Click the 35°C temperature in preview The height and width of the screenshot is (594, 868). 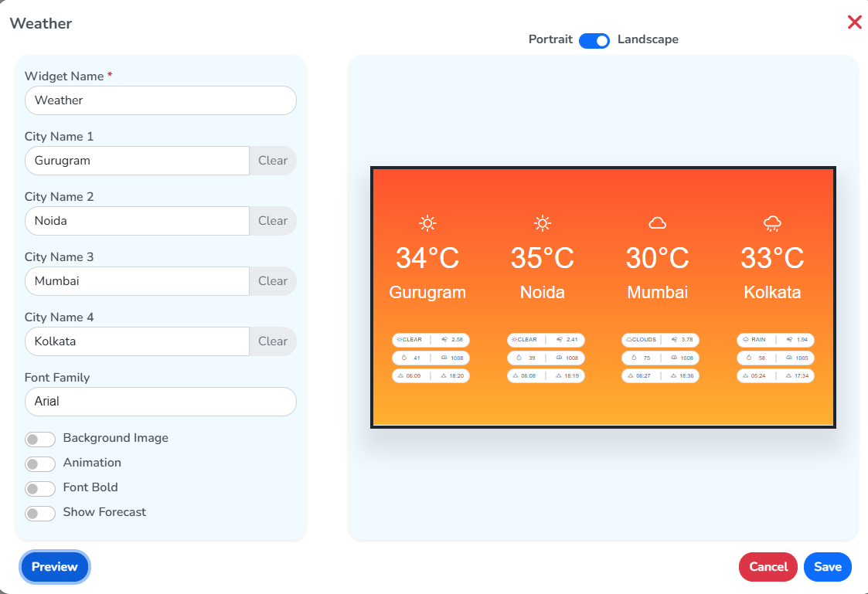click(x=543, y=258)
